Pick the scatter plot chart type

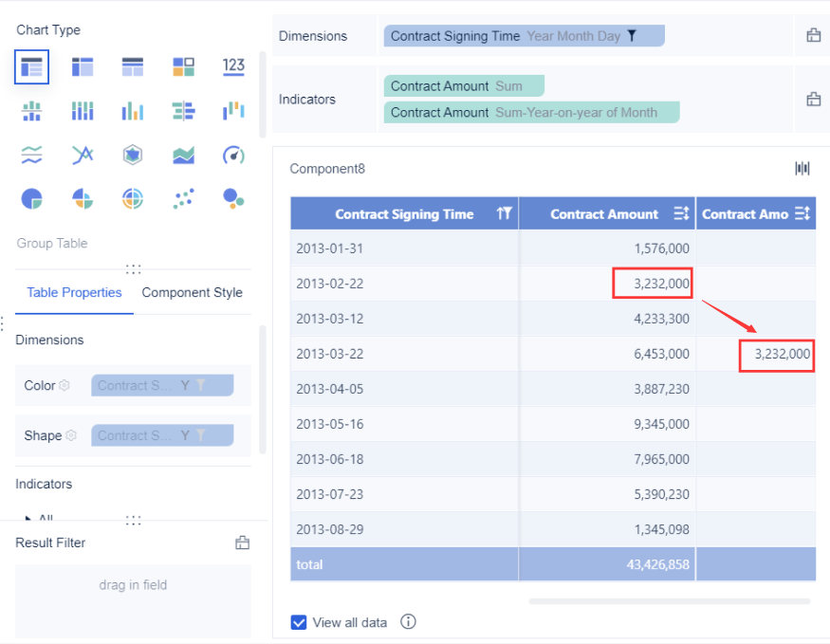(183, 197)
